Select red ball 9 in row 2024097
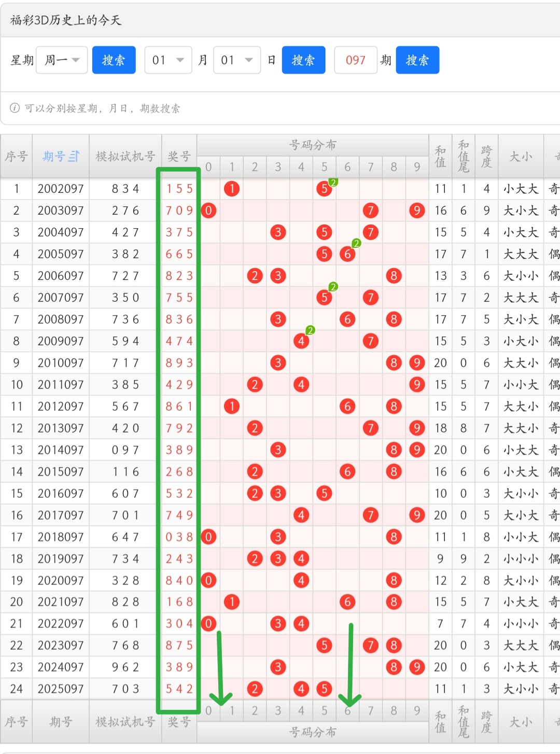 417,667
